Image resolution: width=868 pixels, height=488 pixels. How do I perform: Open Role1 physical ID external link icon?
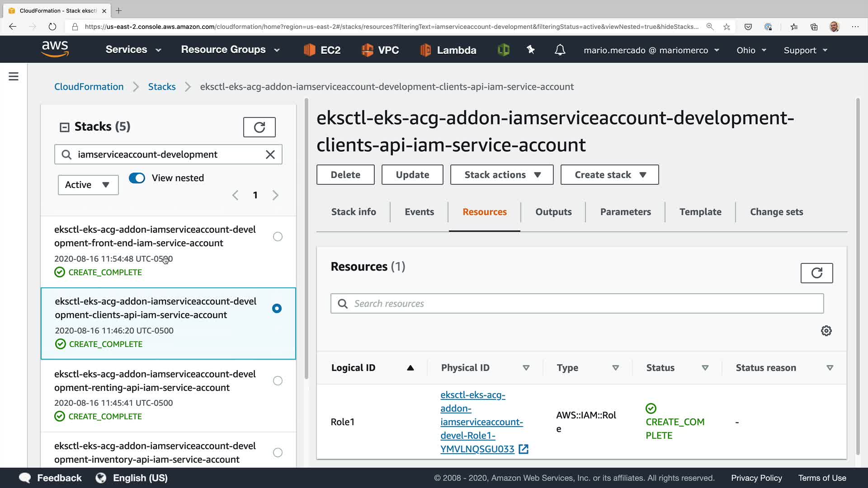[x=524, y=449]
